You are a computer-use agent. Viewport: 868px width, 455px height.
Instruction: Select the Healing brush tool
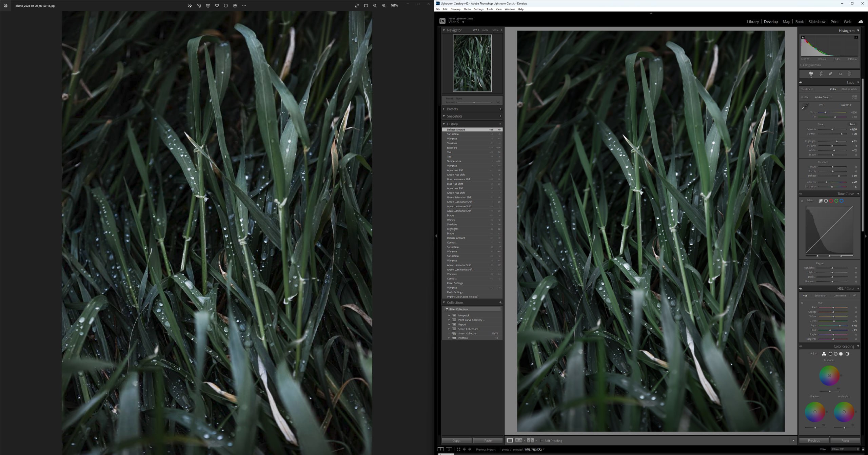tap(830, 74)
